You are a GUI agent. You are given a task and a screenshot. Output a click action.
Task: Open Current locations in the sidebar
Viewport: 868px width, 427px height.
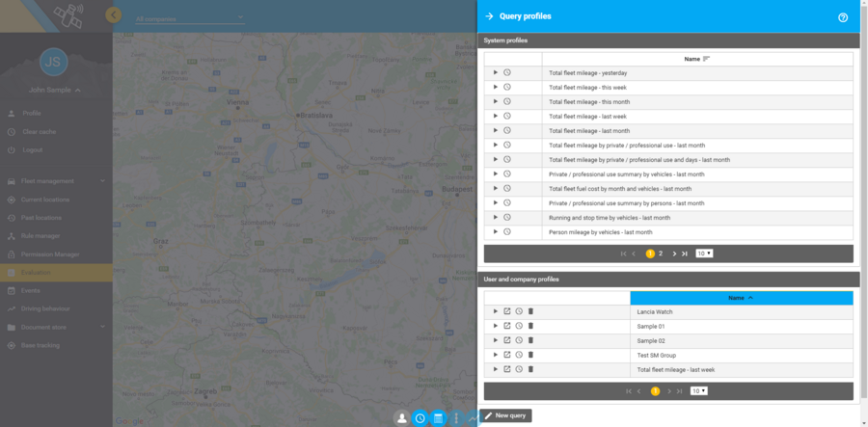click(44, 200)
